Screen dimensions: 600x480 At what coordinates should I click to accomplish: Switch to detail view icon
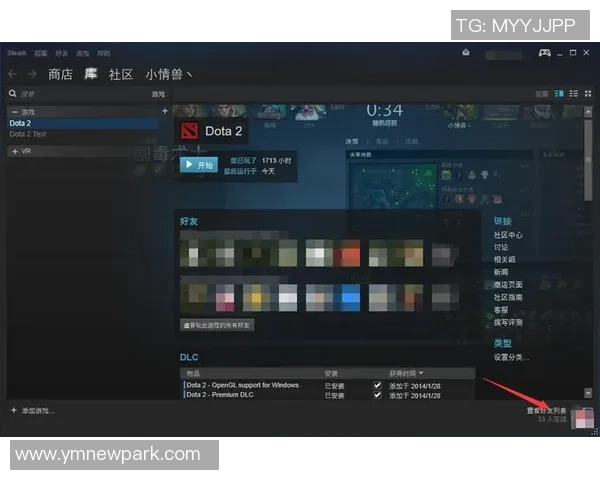click(x=559, y=94)
